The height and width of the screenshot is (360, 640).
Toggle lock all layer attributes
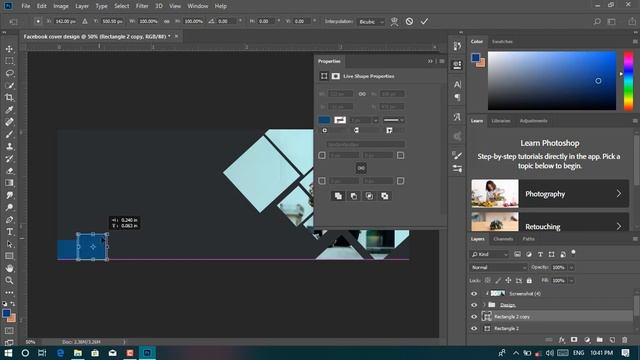point(529,280)
